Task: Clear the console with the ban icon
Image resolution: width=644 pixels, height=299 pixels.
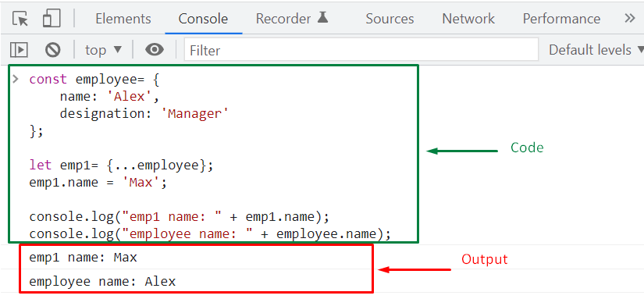Action: [52, 50]
